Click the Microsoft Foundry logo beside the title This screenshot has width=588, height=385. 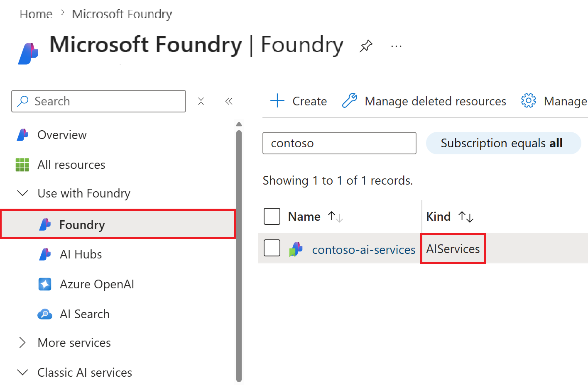(28, 54)
